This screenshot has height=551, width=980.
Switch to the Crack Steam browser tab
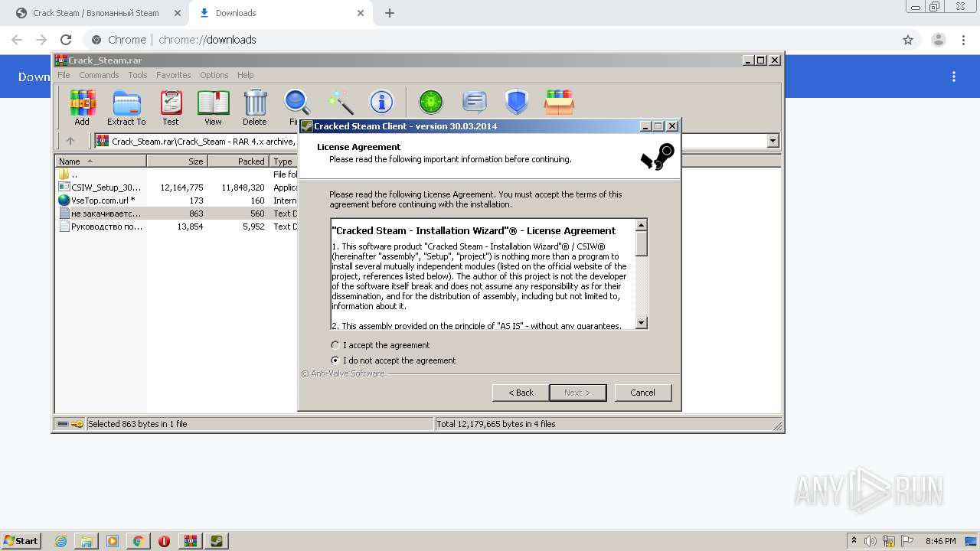click(95, 13)
